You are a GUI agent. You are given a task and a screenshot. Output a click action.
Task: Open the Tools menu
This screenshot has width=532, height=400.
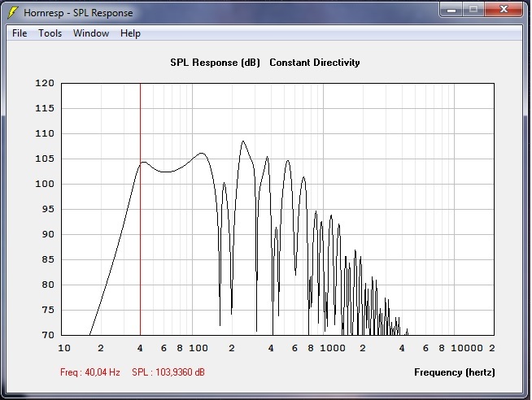point(50,33)
